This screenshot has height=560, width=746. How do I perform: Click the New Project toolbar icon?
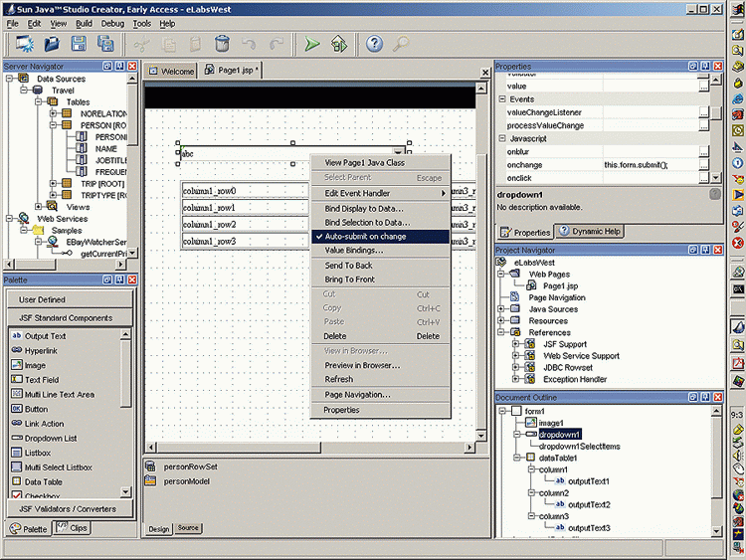[x=25, y=44]
